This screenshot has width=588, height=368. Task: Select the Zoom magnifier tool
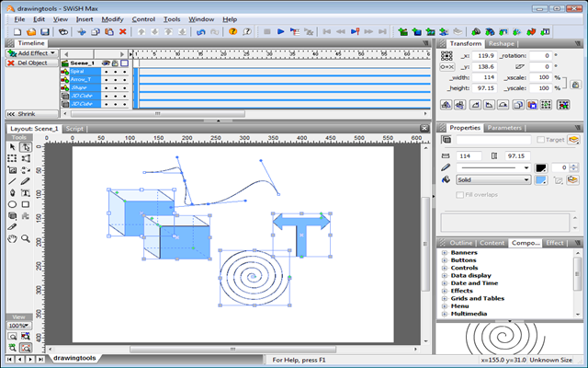(x=26, y=238)
